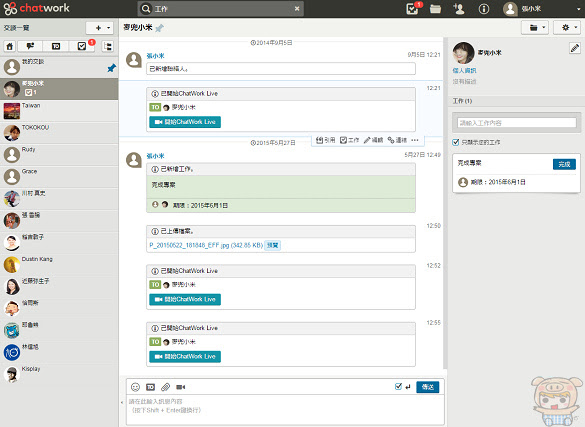This screenshot has height=427, width=585.
Task: Open the Taiwan chat room
Action: (x=59, y=111)
